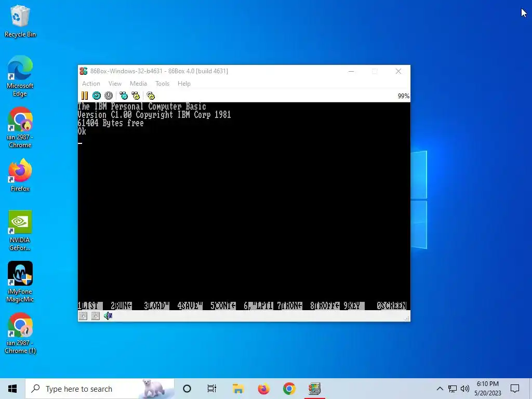Click the 86Box taskbar button
532x399 pixels.
pos(314,389)
